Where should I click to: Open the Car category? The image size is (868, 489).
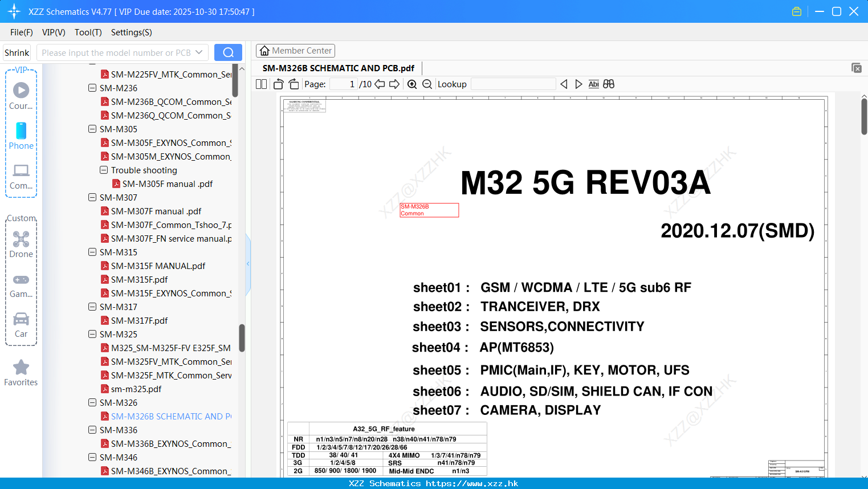click(x=21, y=324)
